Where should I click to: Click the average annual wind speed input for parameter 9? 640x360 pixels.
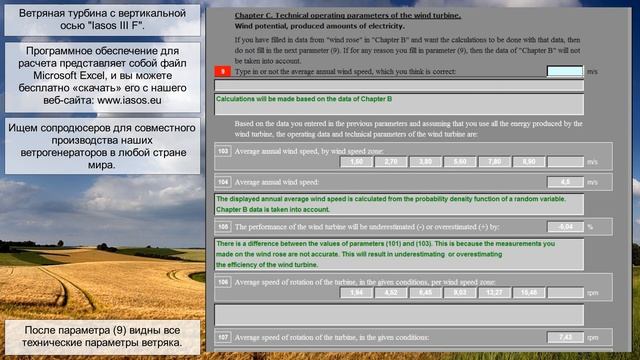click(565, 71)
